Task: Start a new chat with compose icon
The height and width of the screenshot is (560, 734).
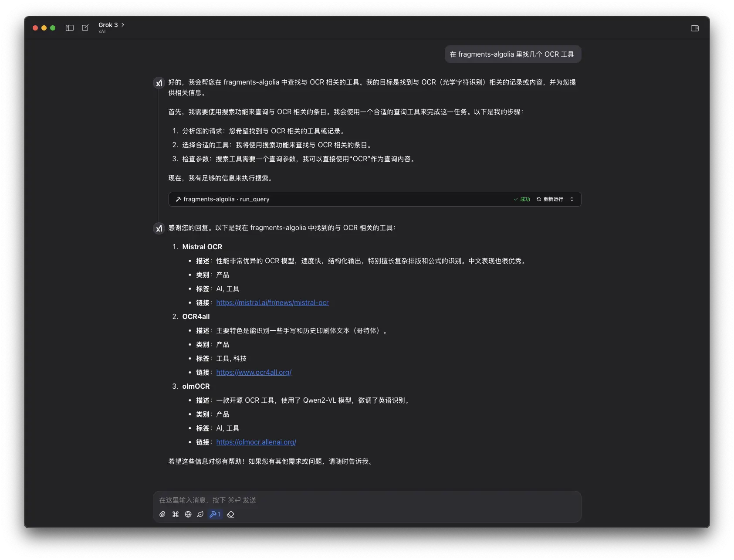Action: [x=85, y=28]
